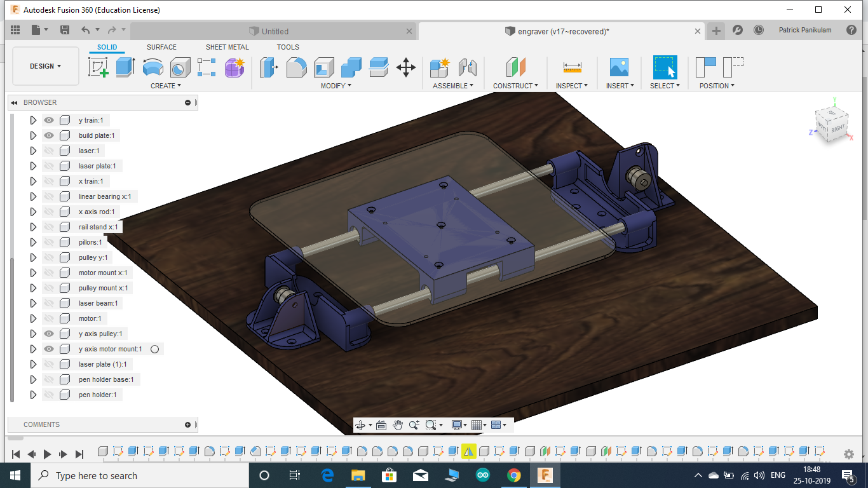Select the Extrude tool
Viewport: 868px width, 488px height.
click(125, 67)
